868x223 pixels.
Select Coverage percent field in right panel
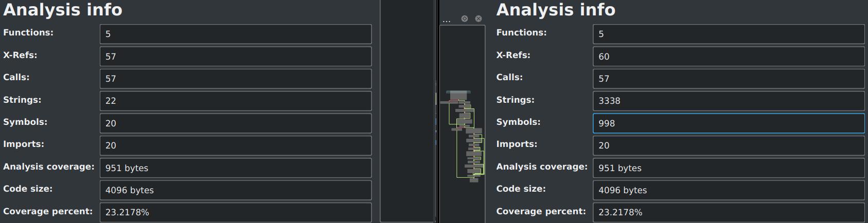(728, 212)
